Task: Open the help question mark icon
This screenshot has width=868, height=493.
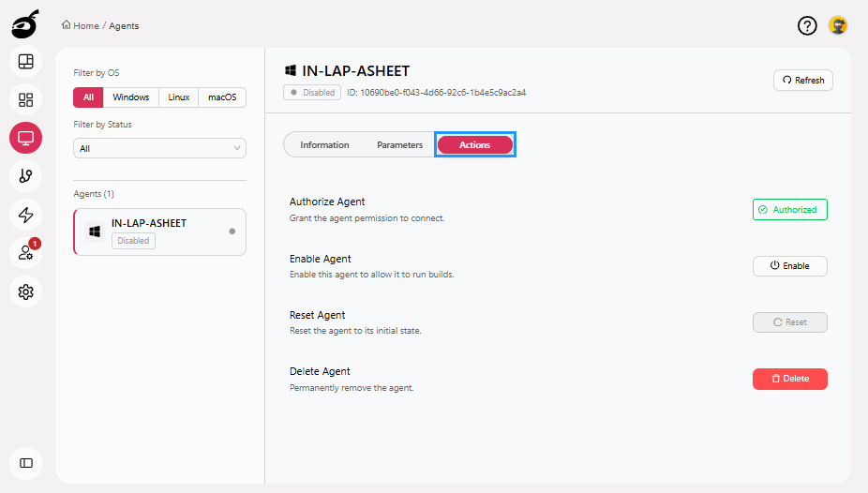Action: [807, 25]
